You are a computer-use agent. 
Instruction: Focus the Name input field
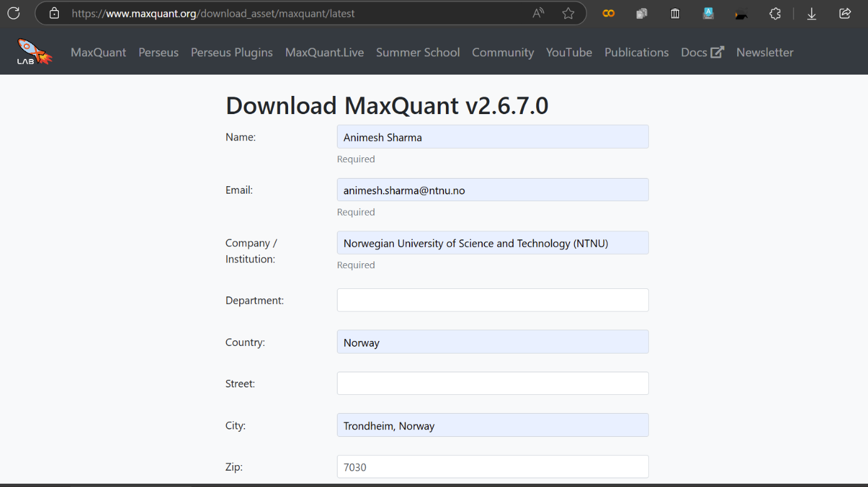[x=493, y=137]
